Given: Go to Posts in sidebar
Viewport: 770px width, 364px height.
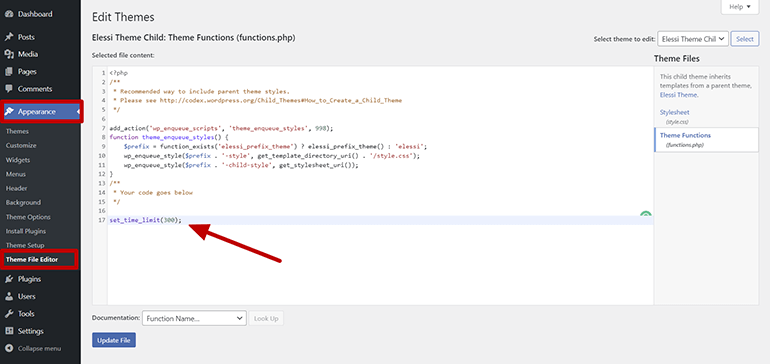Looking at the screenshot, I should (26, 37).
